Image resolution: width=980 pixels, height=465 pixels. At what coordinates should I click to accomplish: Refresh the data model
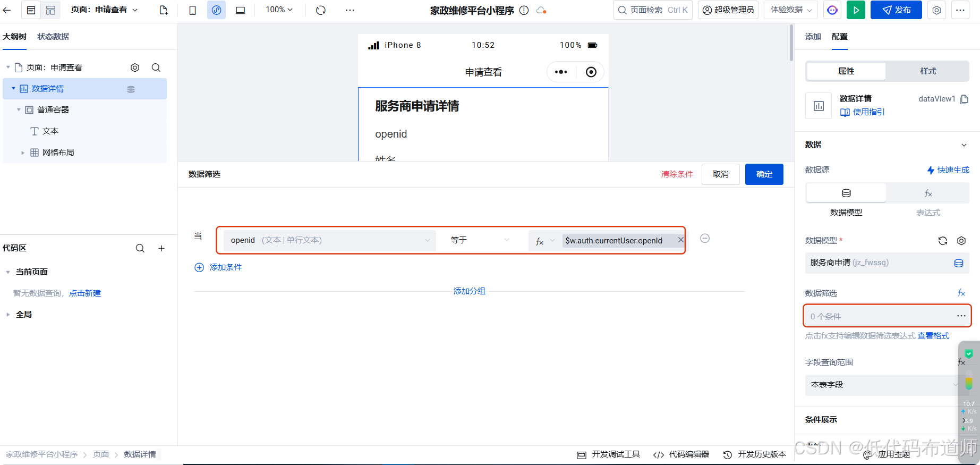(x=943, y=241)
